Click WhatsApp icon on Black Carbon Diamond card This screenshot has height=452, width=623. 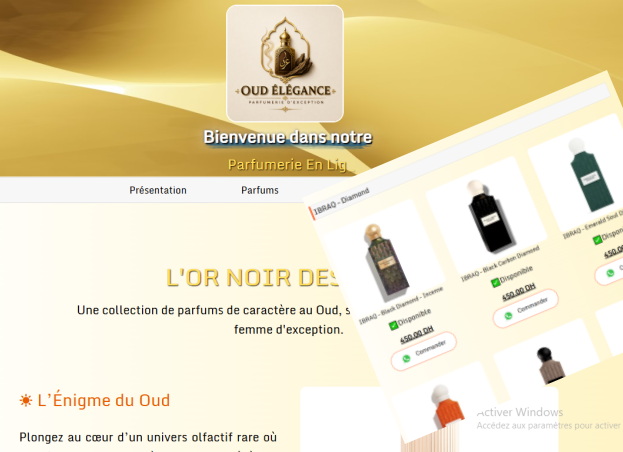click(x=508, y=316)
